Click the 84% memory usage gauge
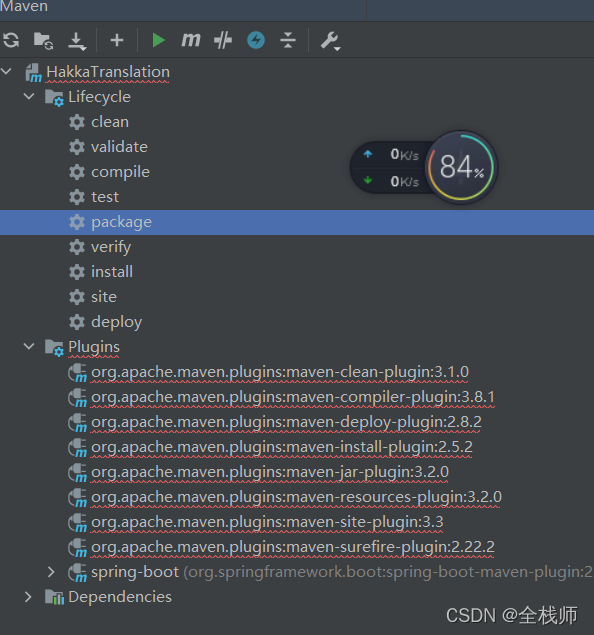 (462, 167)
